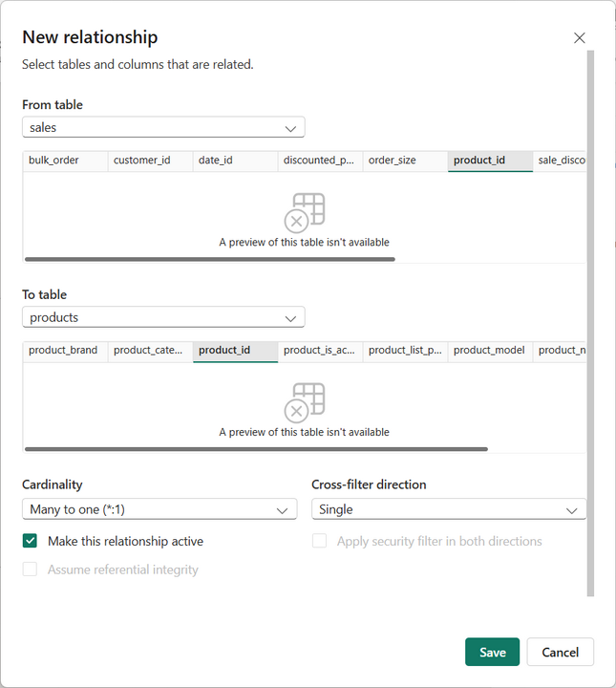The width and height of the screenshot is (616, 688).
Task: Select bulk_order column header
Action: click(65, 161)
